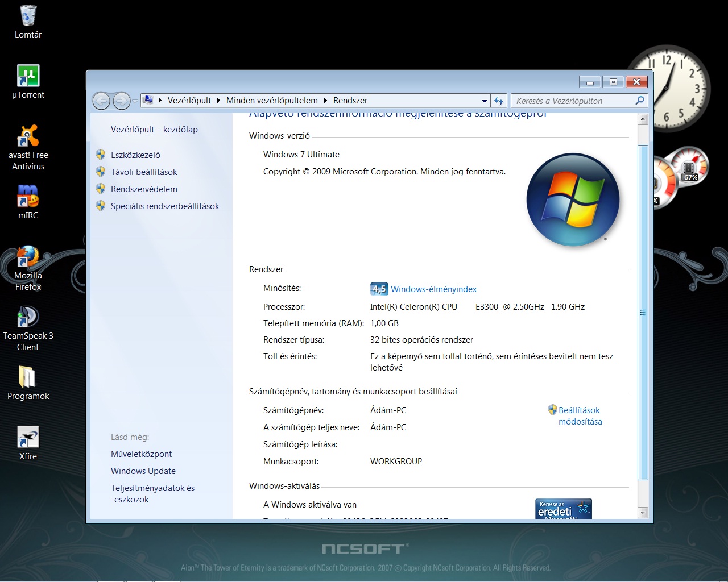Image resolution: width=728 pixels, height=582 pixels.
Task: Click the search magnifier icon
Action: tap(640, 101)
